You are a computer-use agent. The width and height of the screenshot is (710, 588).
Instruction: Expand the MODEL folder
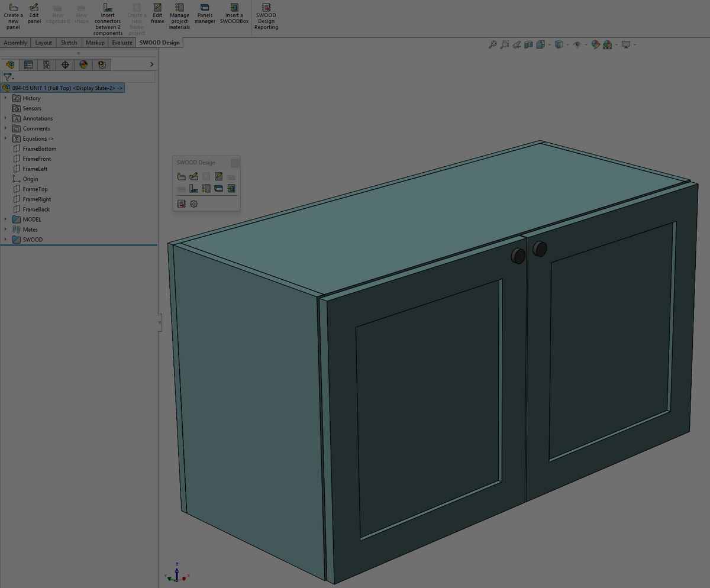pos(5,219)
